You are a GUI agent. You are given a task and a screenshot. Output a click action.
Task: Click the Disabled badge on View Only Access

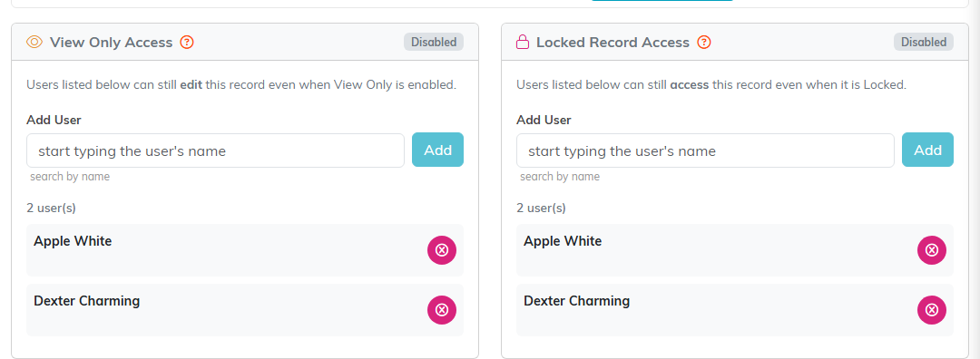434,42
